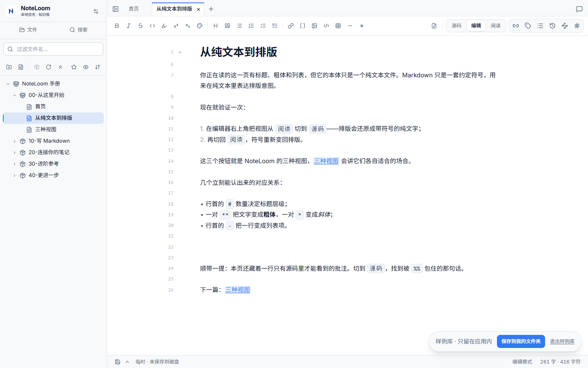Apply superscript formatting

(176, 26)
